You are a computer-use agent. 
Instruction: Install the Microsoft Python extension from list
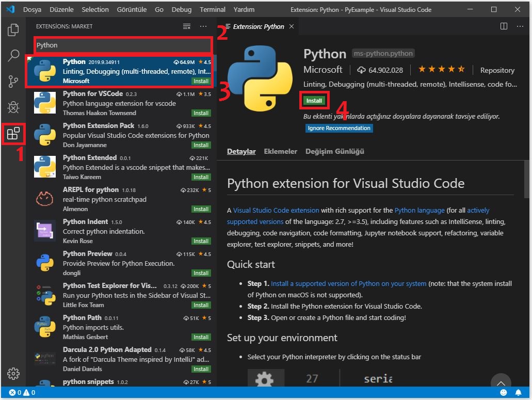point(201,81)
